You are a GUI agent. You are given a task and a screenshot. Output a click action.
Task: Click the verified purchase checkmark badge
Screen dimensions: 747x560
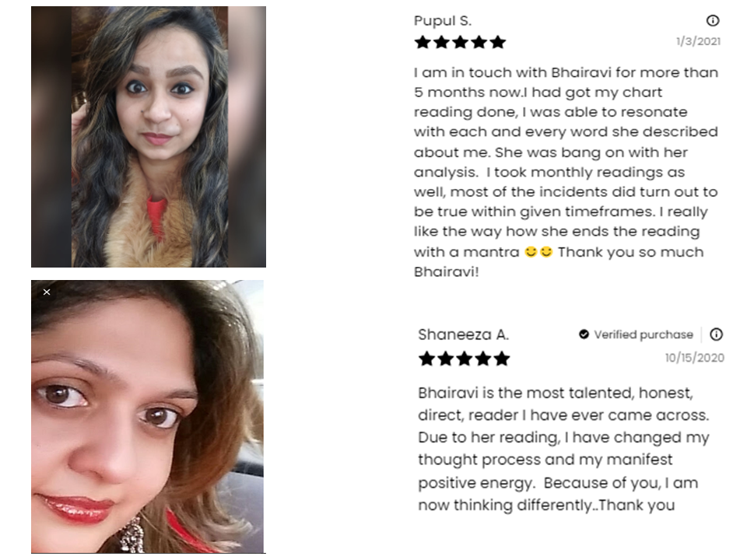[x=584, y=334]
